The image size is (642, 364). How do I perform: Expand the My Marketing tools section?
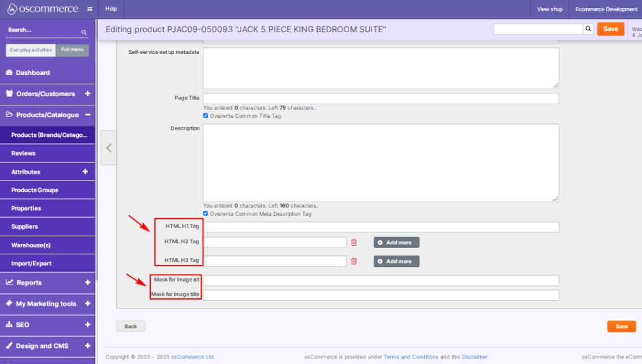tap(87, 303)
